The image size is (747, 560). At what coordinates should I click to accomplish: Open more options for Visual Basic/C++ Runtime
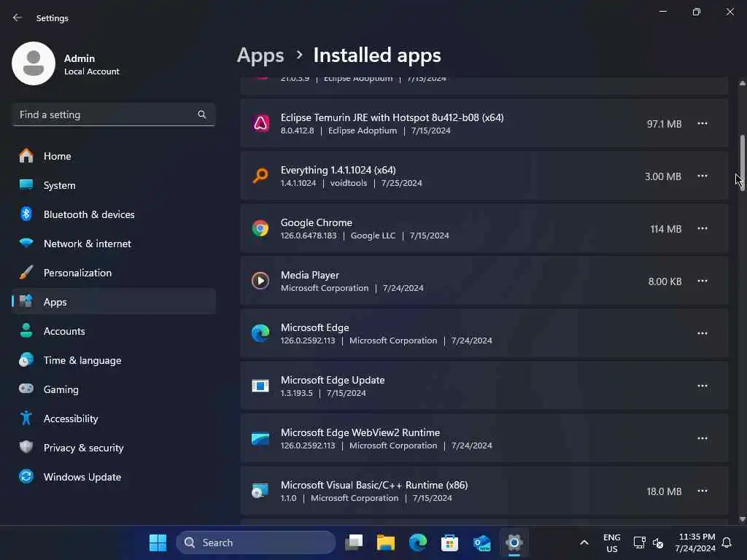point(703,491)
